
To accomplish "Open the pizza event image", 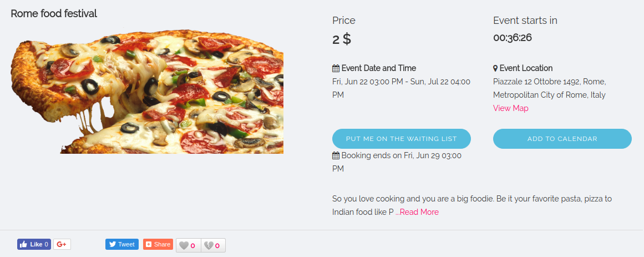I will [x=148, y=91].
